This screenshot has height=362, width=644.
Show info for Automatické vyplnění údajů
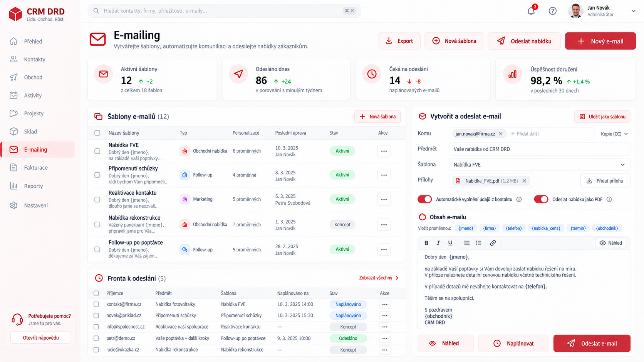point(519,199)
